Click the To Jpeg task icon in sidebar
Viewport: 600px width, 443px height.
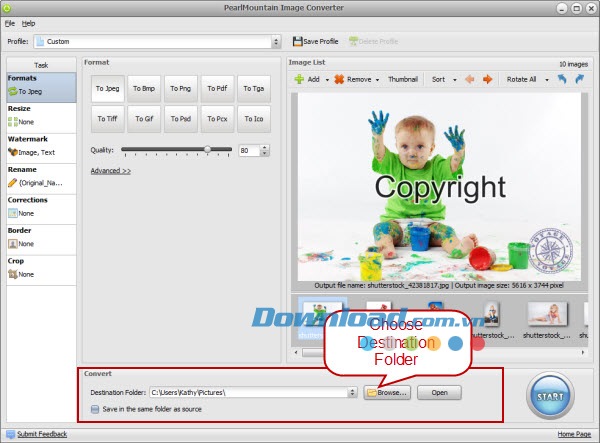13,91
